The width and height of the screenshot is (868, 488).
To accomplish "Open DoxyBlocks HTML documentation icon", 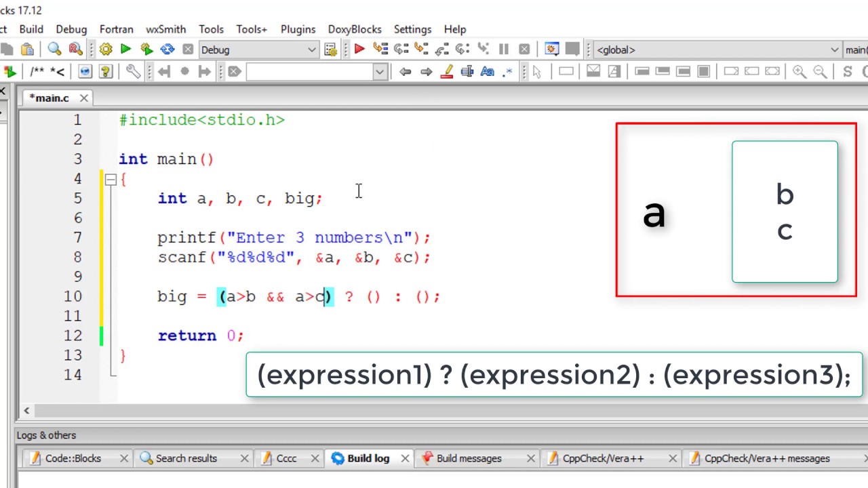I will (85, 71).
